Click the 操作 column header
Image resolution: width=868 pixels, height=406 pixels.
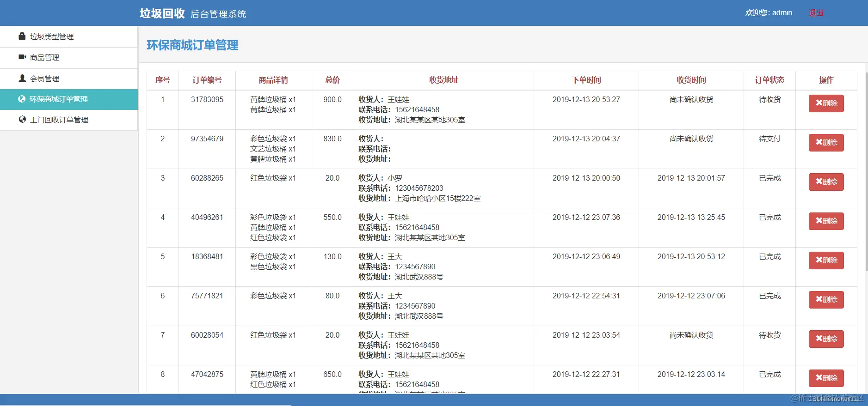(x=826, y=80)
